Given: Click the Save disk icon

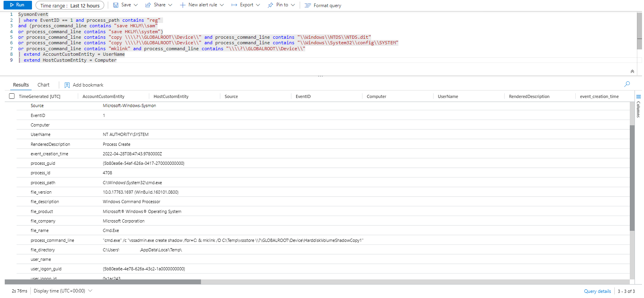Looking at the screenshot, I should [116, 5].
